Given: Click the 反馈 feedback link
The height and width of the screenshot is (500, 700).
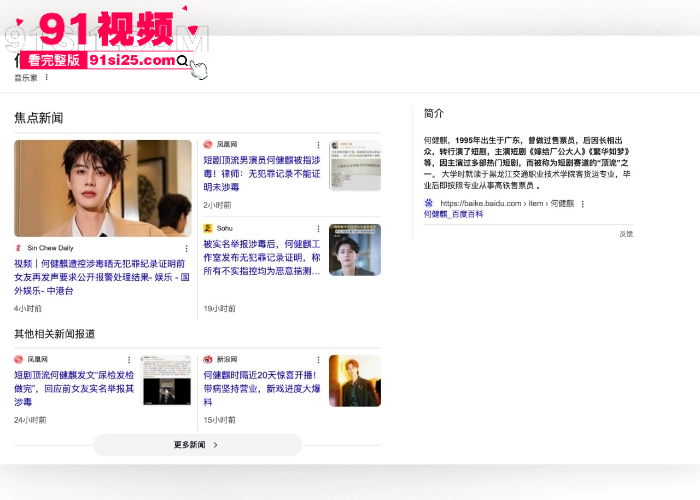Looking at the screenshot, I should (x=626, y=234).
